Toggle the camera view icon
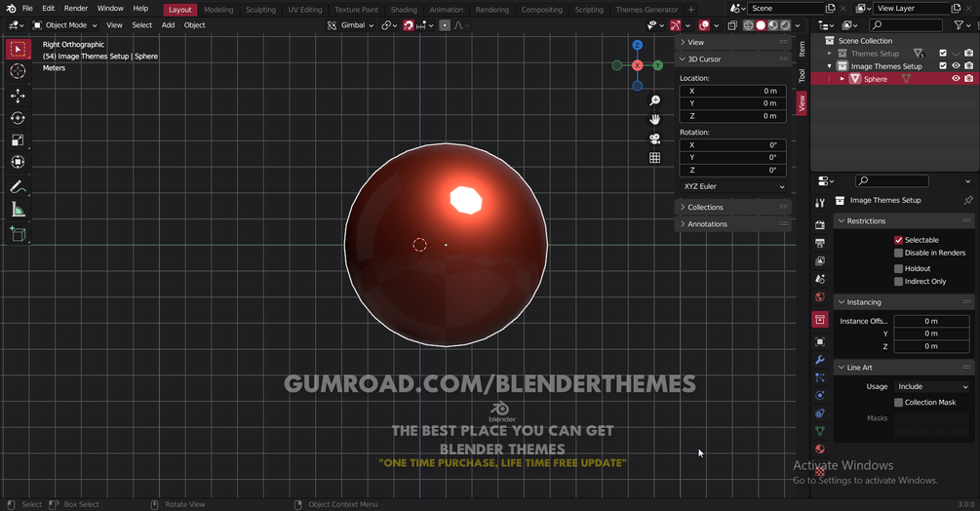The image size is (980, 511). click(654, 138)
